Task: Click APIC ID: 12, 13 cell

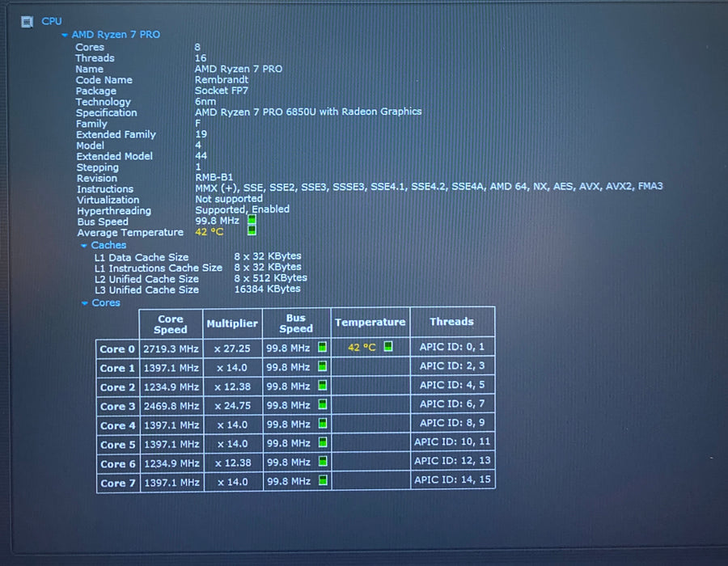Action: [453, 460]
